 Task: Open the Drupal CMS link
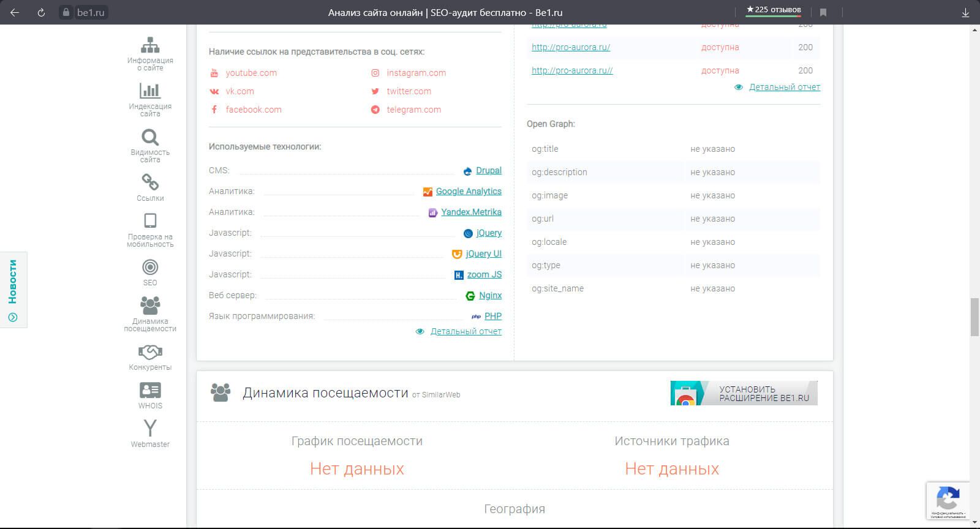(488, 171)
